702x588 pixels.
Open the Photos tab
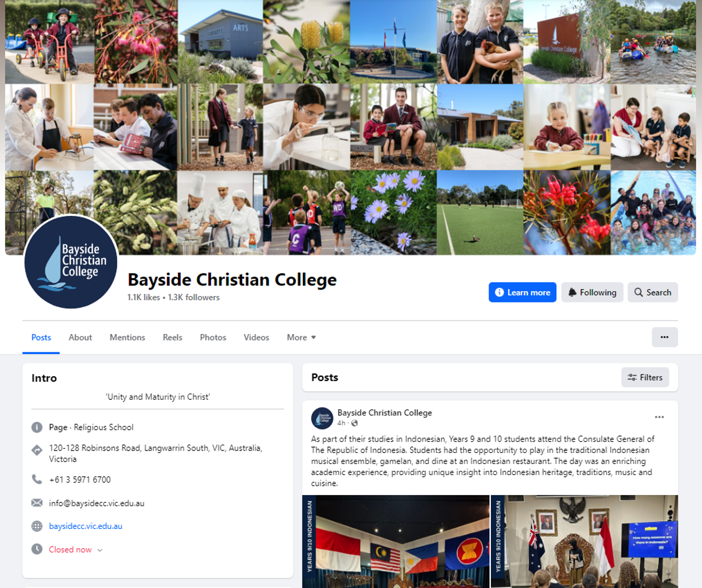coord(213,337)
